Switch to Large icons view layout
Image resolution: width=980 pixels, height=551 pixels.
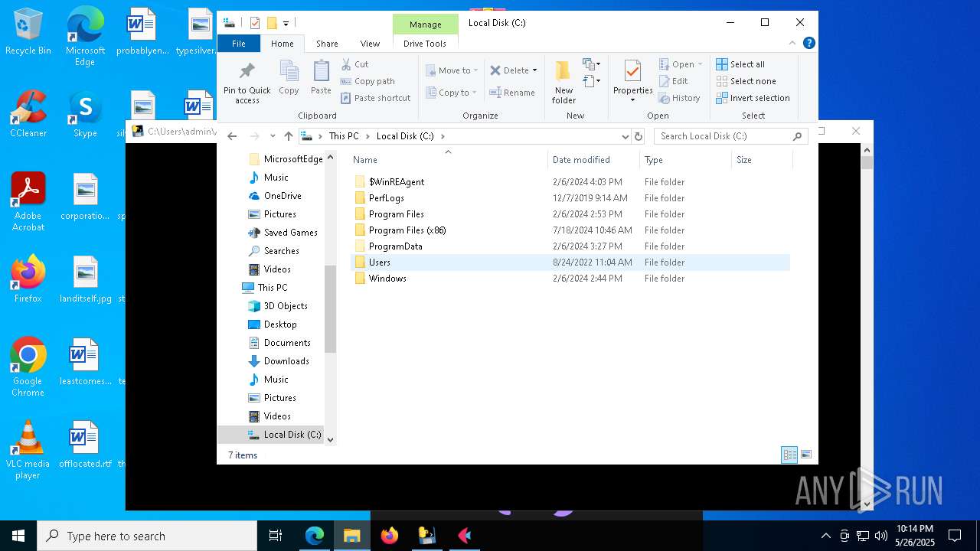tap(805, 455)
